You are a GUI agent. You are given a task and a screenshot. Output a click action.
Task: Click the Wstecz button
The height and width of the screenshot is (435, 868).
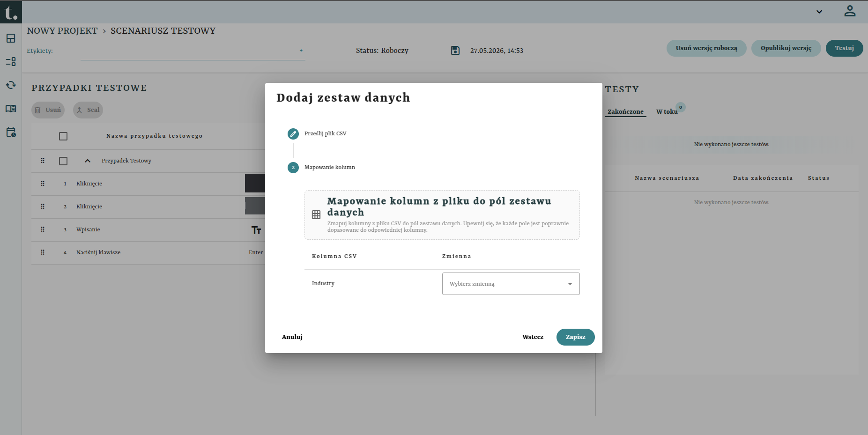(x=533, y=337)
